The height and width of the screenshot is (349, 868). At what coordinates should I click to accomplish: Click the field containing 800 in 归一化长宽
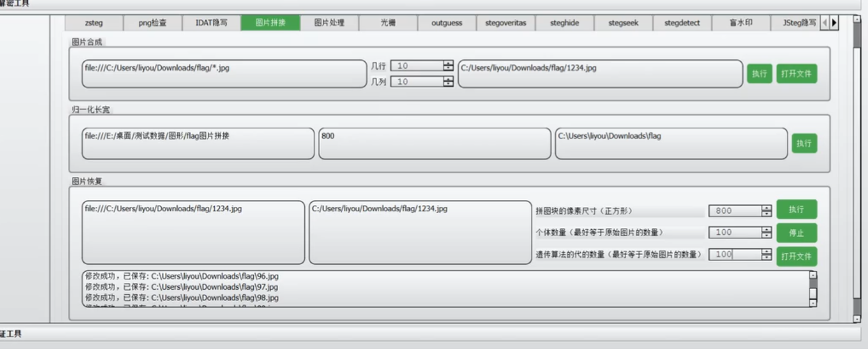point(435,143)
